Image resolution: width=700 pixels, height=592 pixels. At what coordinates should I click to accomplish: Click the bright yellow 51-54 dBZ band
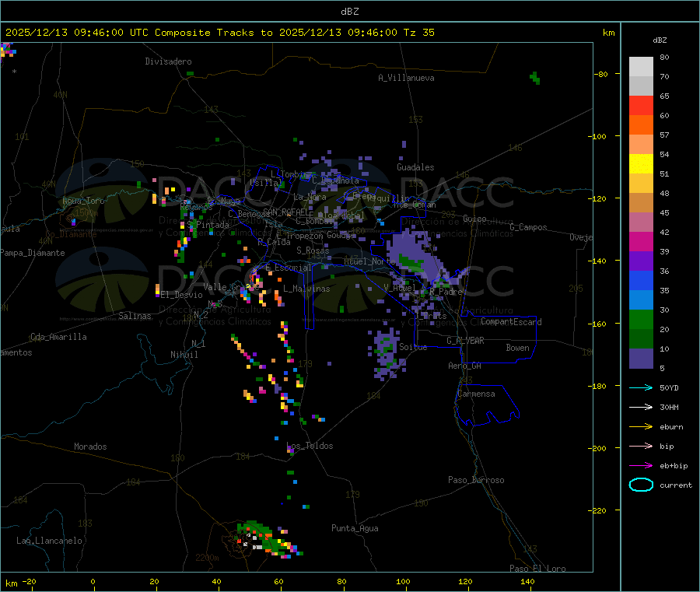click(641, 164)
